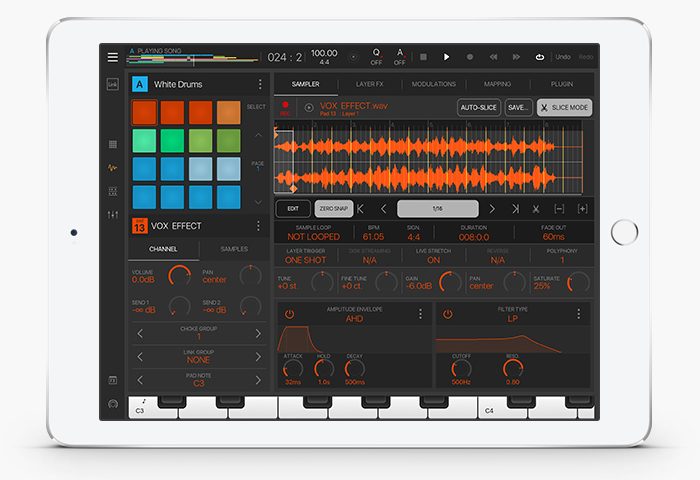
Task: Toggle ZERO SNAP button
Action: point(333,209)
